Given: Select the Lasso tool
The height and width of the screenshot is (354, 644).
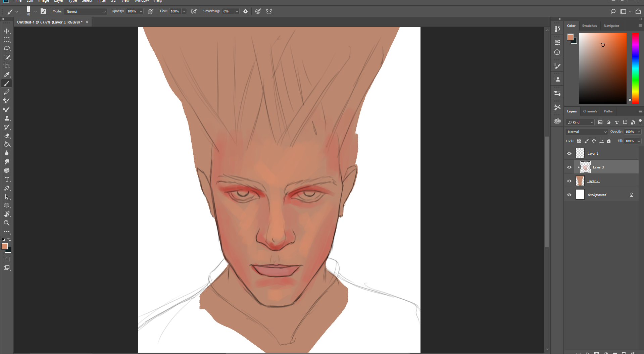Looking at the screenshot, I should pos(7,48).
